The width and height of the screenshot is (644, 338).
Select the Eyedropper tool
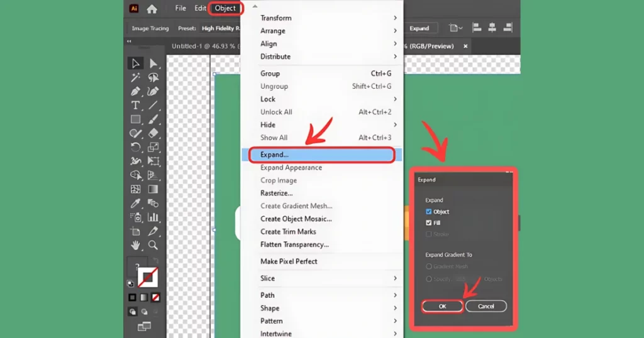(136, 203)
